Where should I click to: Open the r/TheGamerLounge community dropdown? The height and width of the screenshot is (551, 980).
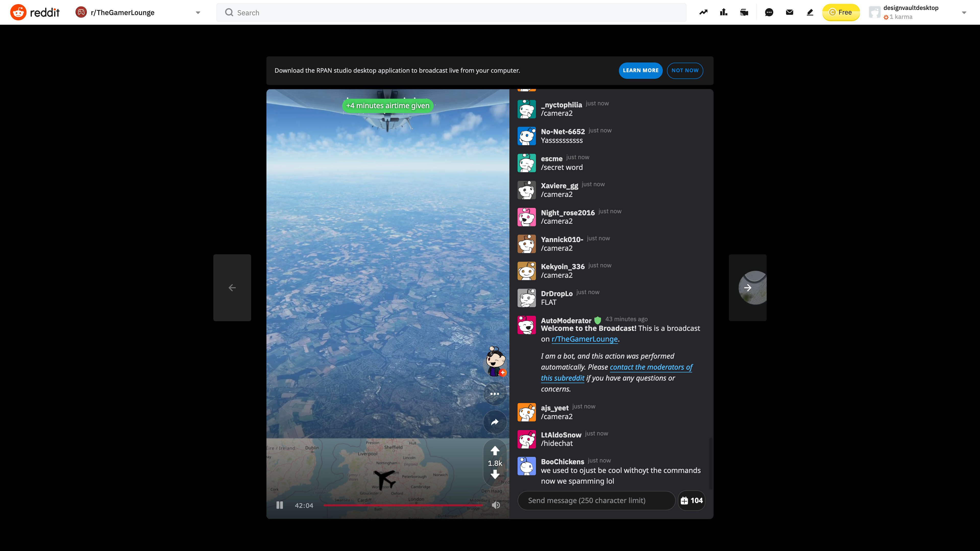click(x=198, y=12)
